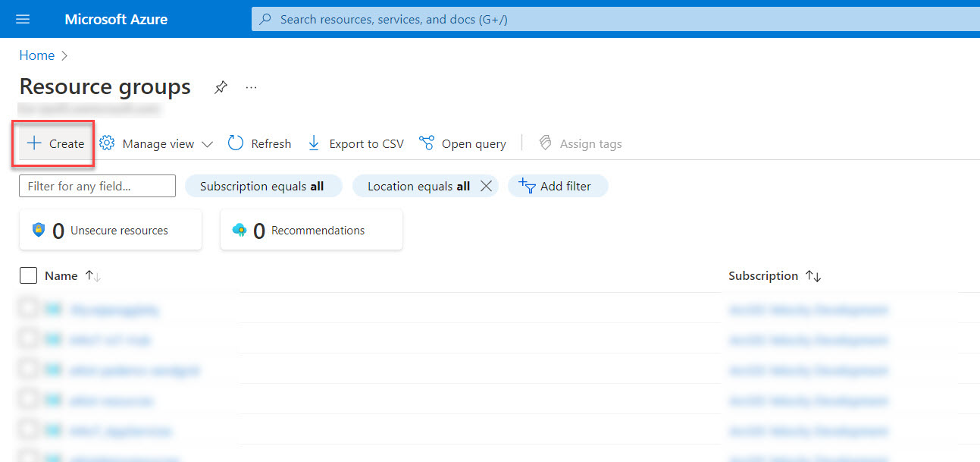Click the Assign tags icon
Viewport: 980px width, 462px height.
[x=545, y=143]
